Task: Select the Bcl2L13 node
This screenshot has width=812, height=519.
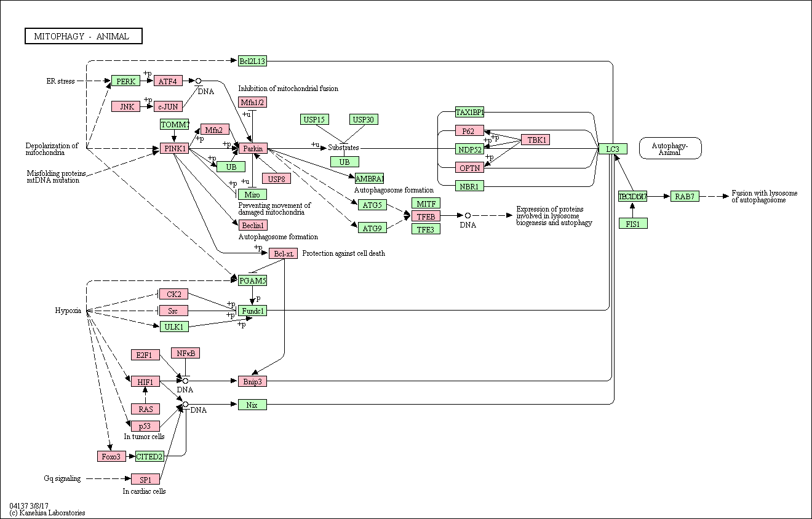Action: pyautogui.click(x=252, y=61)
